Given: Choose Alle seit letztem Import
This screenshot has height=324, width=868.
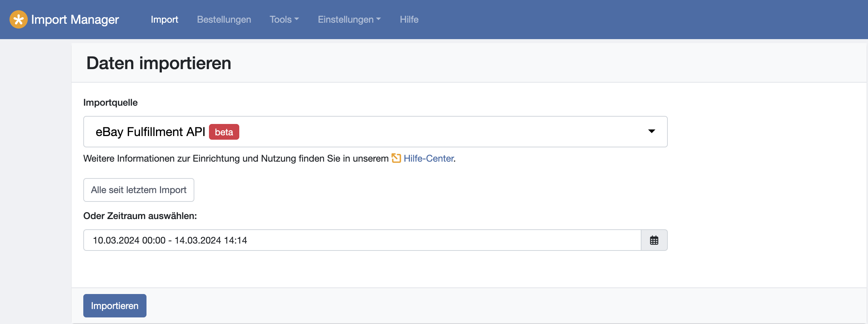Looking at the screenshot, I should (x=139, y=190).
